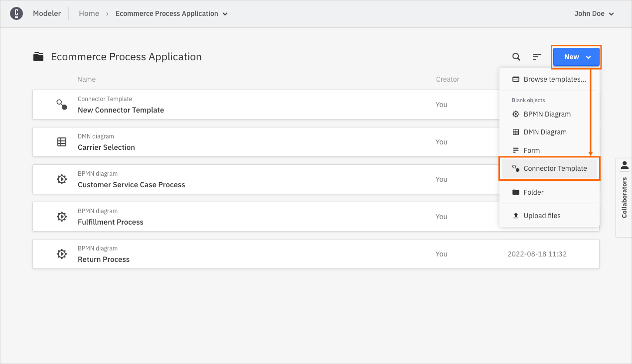This screenshot has width=632, height=364.
Task: Click the Camunda logo icon
Action: coord(16,13)
